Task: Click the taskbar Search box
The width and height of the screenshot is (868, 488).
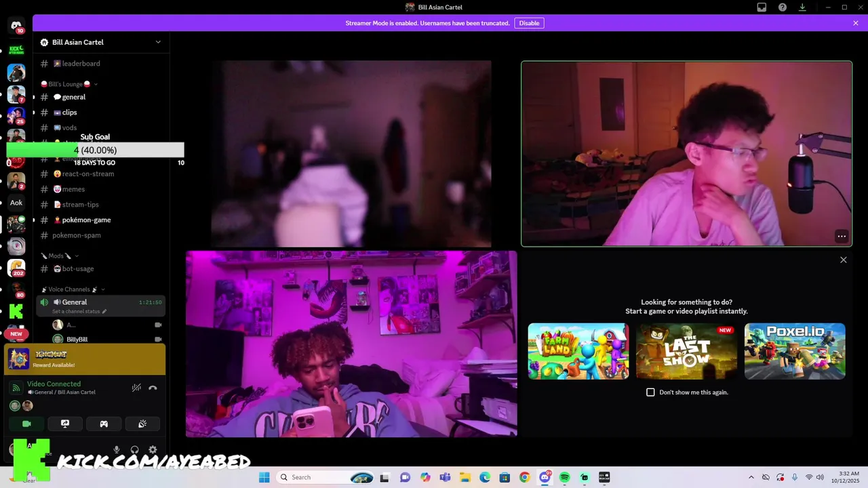Action: tap(325, 477)
